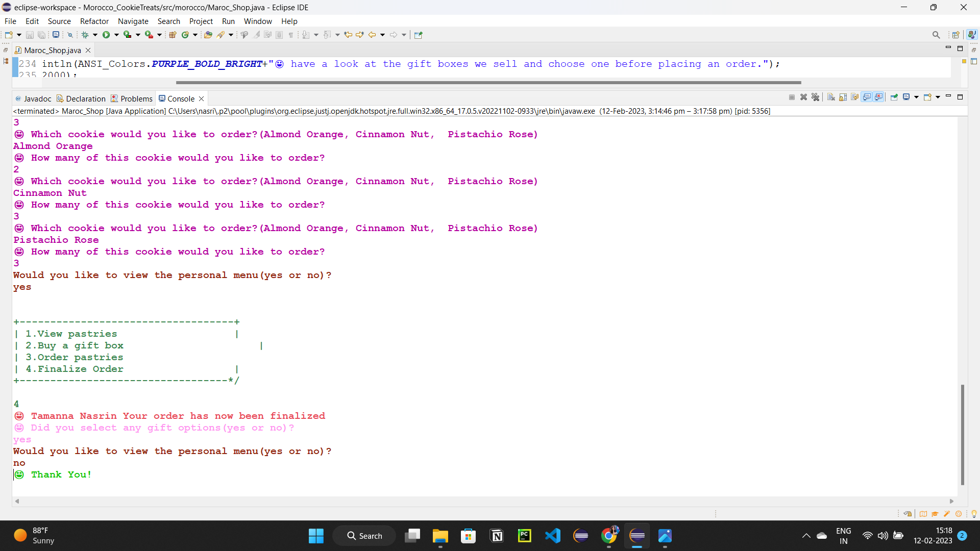Toggle Scroll Lock in the console
Screen dimensions: 980x551
[x=843, y=97]
